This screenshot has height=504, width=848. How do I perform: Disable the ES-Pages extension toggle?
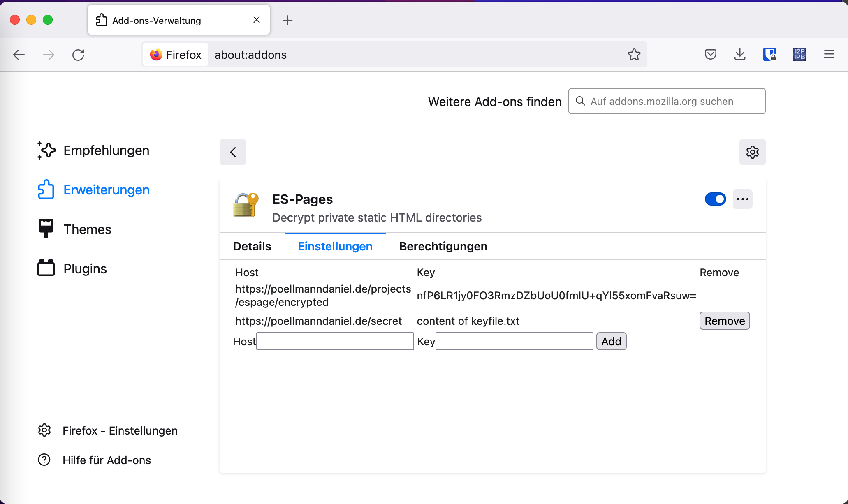click(715, 199)
